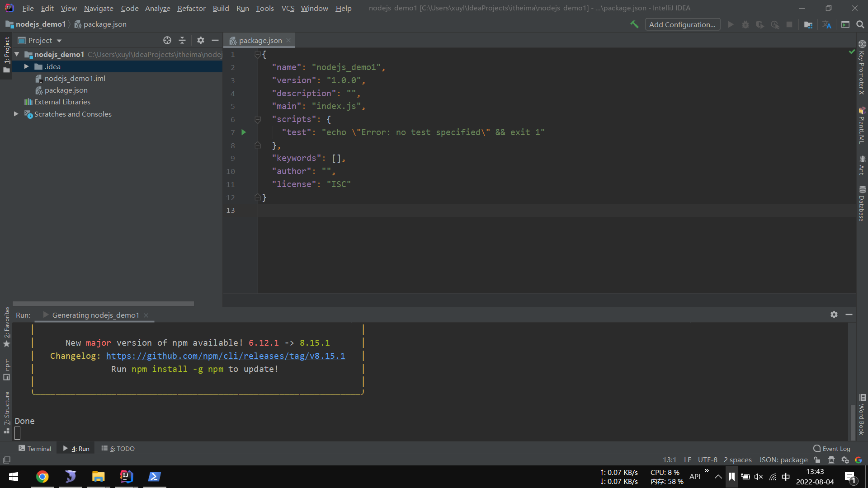This screenshot has height=488, width=868.
Task: Toggle the PlantUML side panel
Action: 862,126
